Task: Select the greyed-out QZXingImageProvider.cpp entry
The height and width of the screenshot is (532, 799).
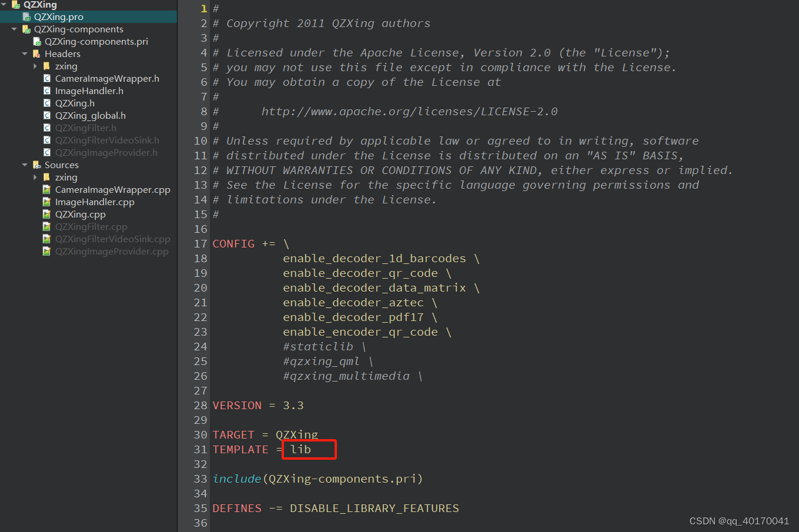Action: pyautogui.click(x=112, y=251)
